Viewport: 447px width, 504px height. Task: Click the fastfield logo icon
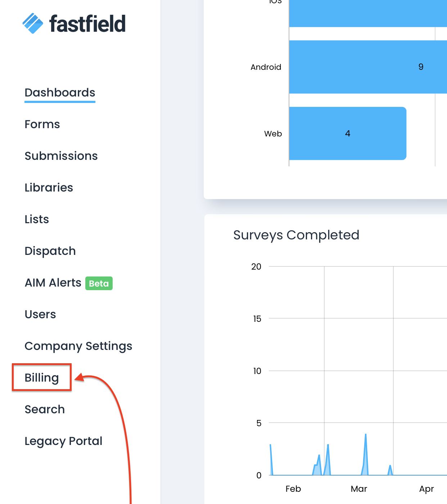tap(33, 23)
